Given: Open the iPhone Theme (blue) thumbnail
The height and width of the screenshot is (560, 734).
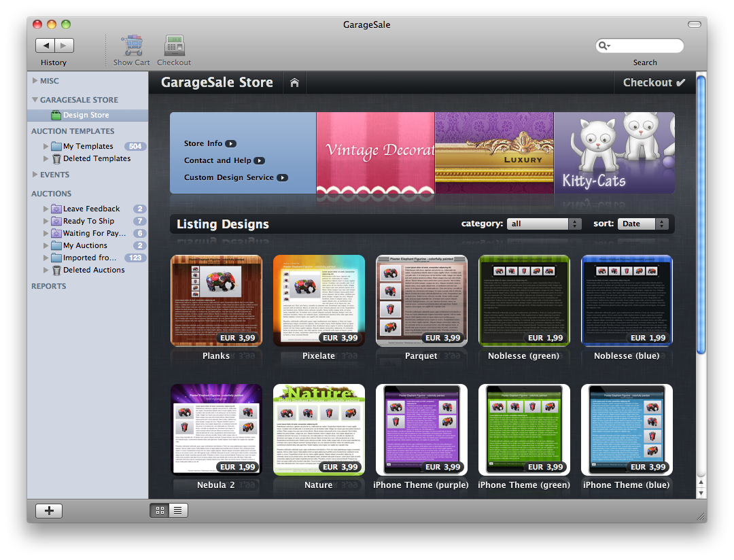Looking at the screenshot, I should point(627,430).
